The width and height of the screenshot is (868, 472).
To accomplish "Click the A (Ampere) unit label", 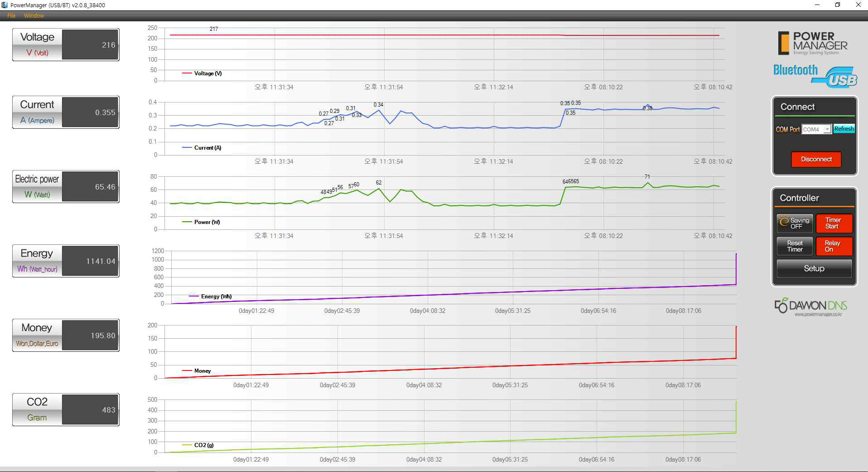I will pos(37,120).
